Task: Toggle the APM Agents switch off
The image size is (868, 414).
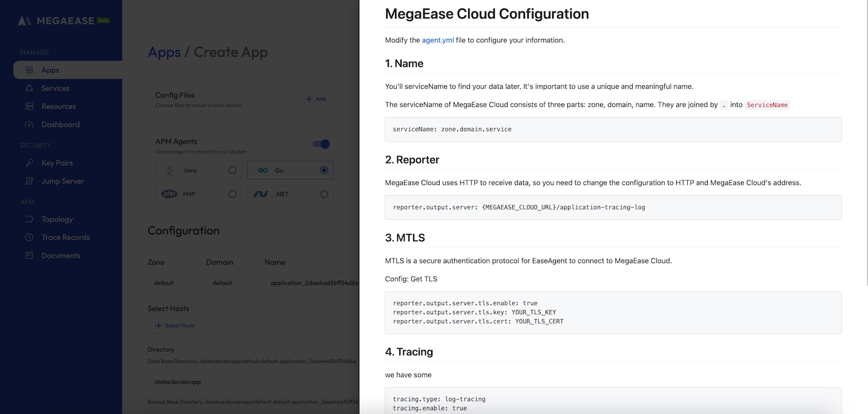Action: [321, 144]
